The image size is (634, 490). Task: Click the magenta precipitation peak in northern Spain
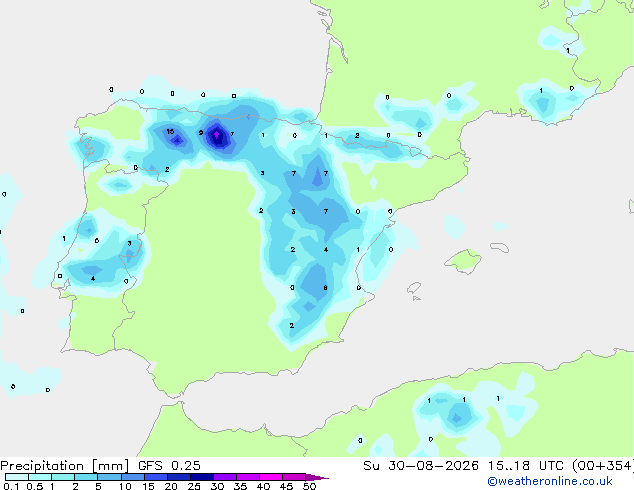[216, 134]
